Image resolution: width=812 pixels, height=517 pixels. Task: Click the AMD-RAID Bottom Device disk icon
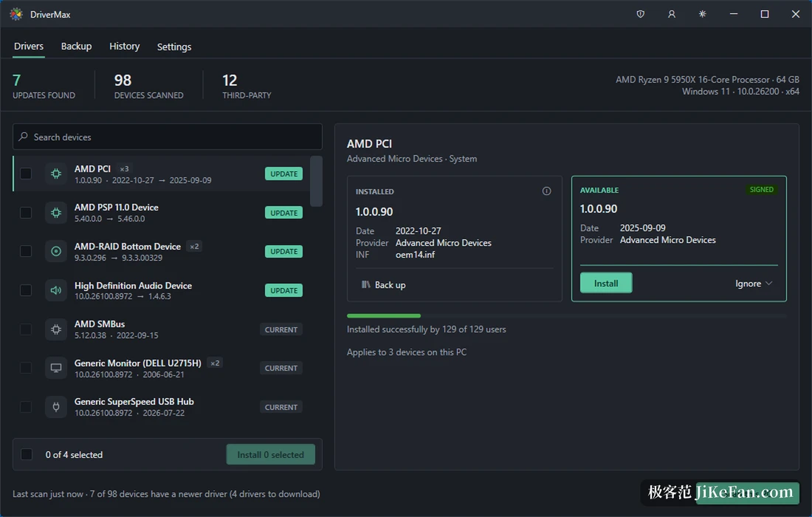coord(56,251)
